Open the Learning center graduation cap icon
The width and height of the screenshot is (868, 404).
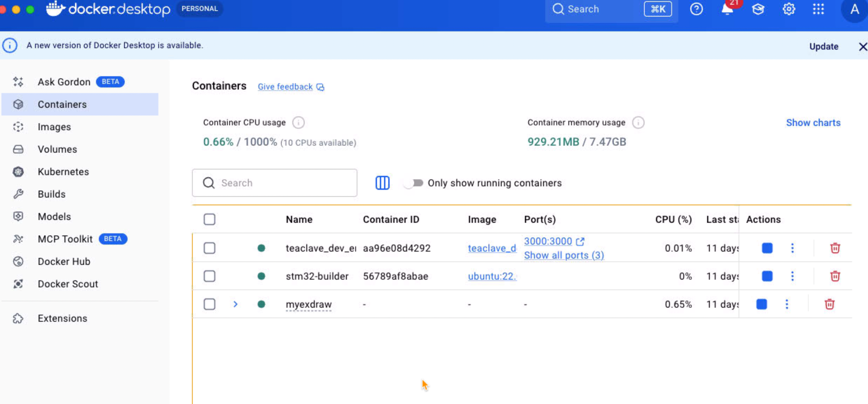[x=758, y=9]
